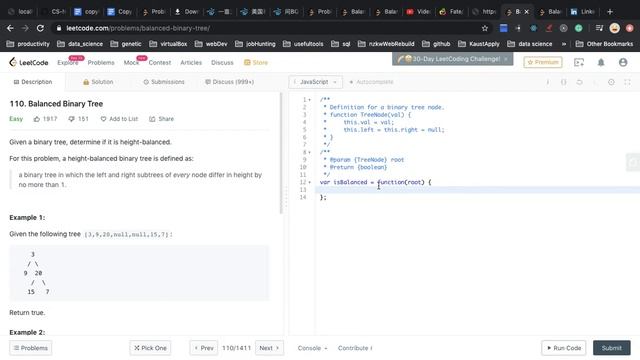Open the media control playlist icon
640x360 pixels.
coord(599,28)
